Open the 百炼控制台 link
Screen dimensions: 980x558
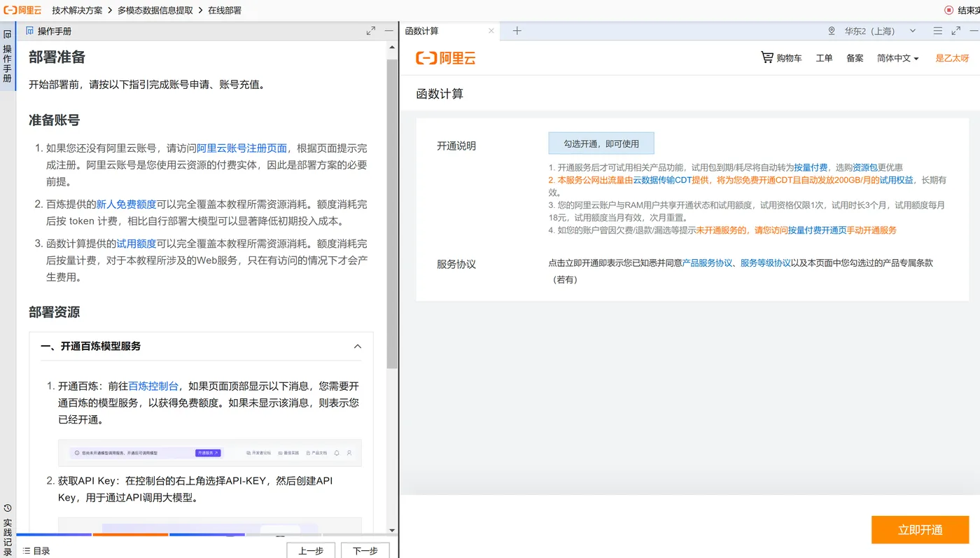pyautogui.click(x=153, y=386)
